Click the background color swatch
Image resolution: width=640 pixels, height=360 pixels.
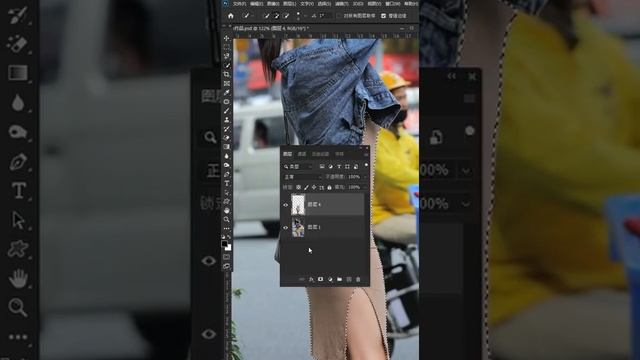click(x=228, y=247)
